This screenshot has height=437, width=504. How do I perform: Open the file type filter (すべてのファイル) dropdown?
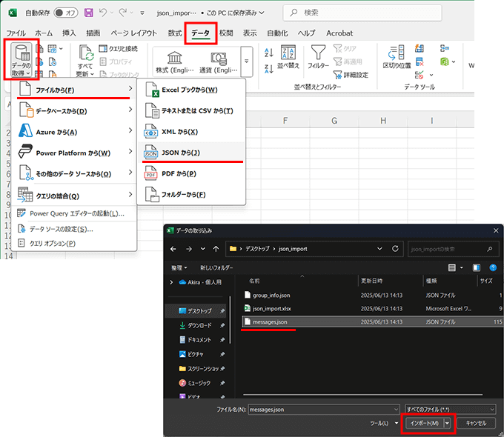point(451,410)
